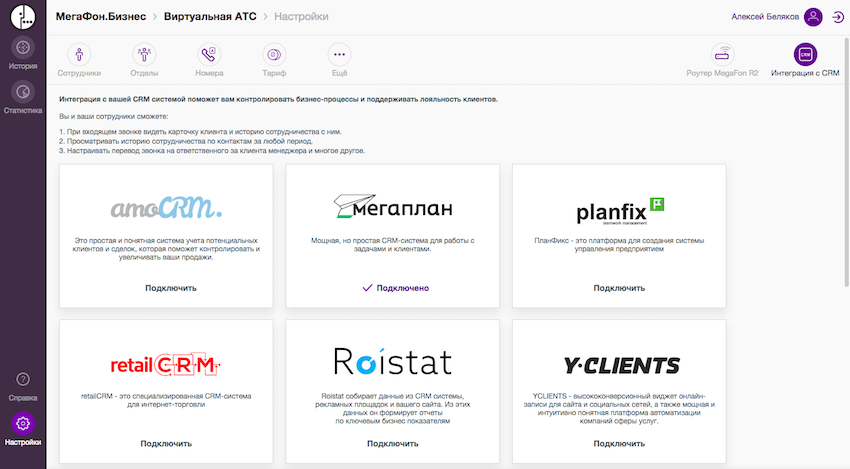Open the Статистика sidebar icon
The height and width of the screenshot is (469, 850).
(23, 92)
